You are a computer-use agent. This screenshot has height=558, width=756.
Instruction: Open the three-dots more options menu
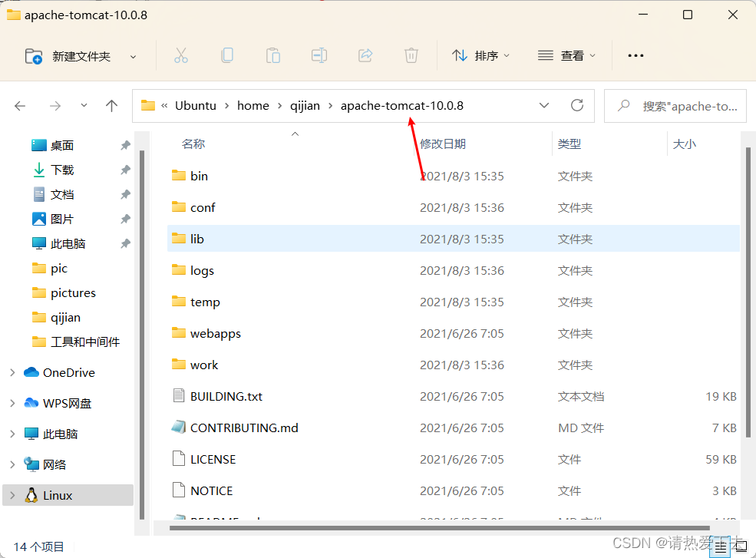pyautogui.click(x=636, y=56)
